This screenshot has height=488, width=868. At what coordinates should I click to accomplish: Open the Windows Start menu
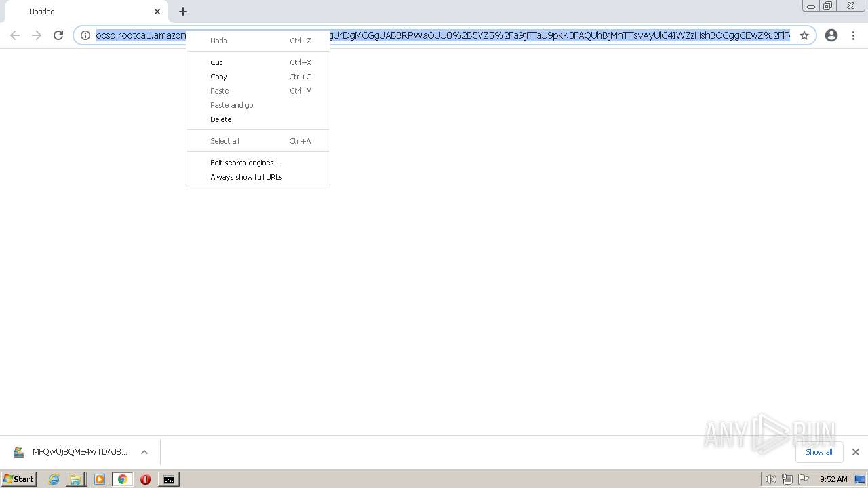coord(18,479)
